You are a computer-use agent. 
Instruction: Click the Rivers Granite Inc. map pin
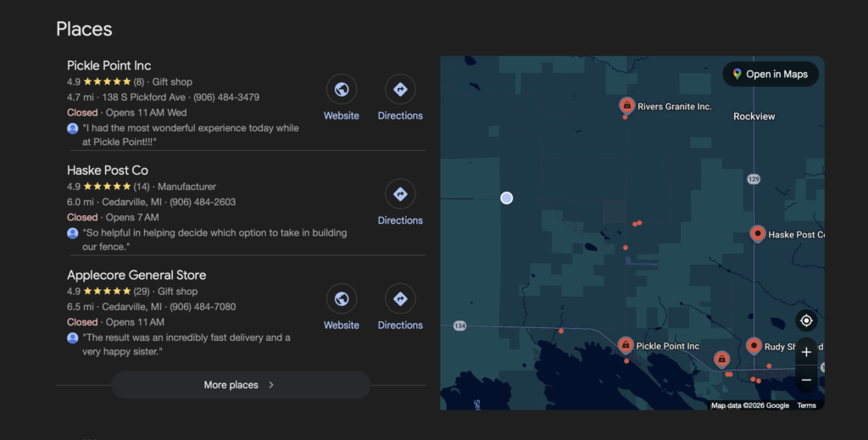(626, 106)
